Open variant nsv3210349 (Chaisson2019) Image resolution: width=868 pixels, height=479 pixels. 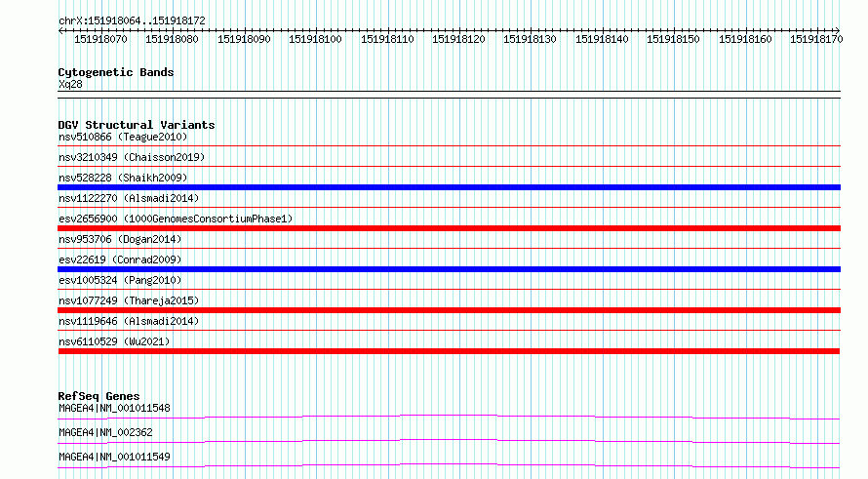[x=132, y=157]
